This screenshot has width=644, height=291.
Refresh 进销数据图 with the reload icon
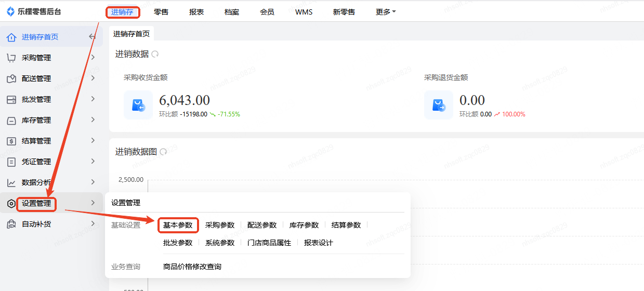tap(163, 152)
